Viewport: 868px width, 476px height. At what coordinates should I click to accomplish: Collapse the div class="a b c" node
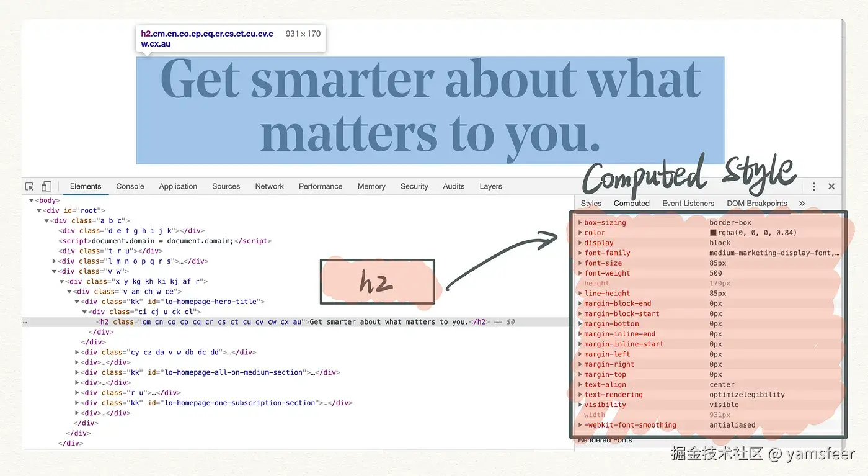click(46, 220)
